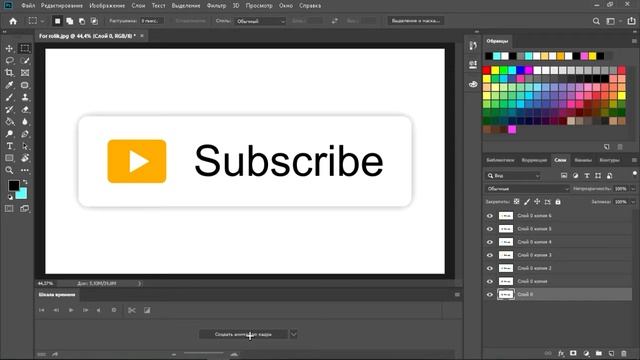This screenshot has height=360, width=640.
Task: Open the 'Стиль' style dropdown 'Обычный'
Action: [260, 21]
